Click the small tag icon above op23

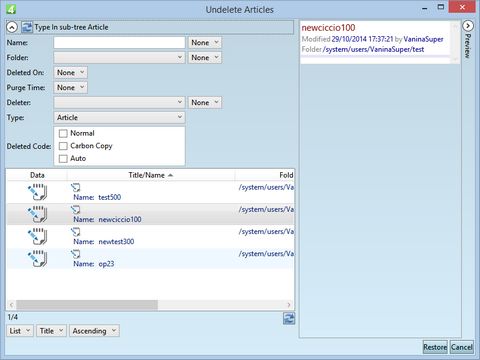(76, 254)
